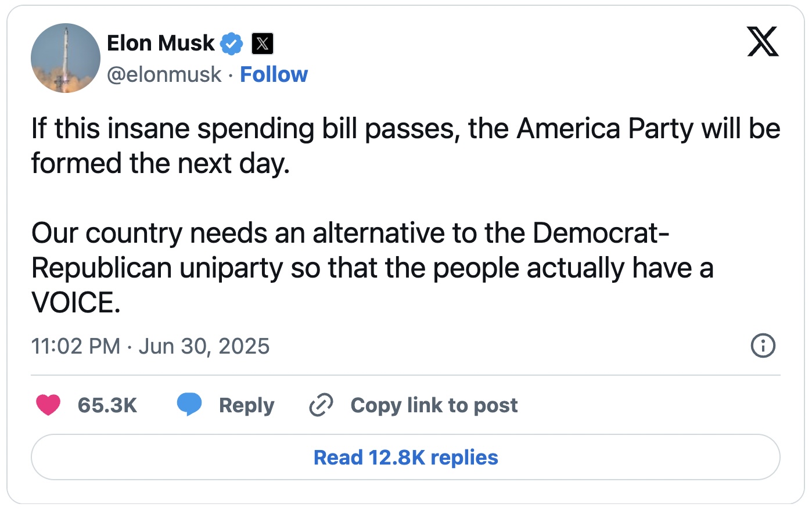Open Elon Musk's rocket profile picture
Image resolution: width=812 pixels, height=511 pixels.
[x=65, y=58]
